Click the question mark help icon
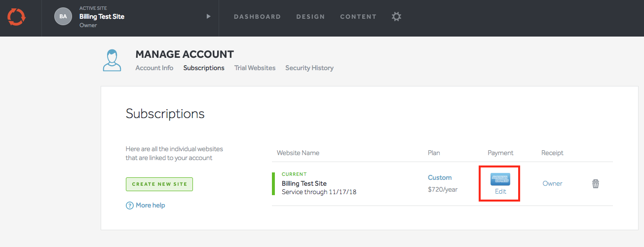Image resolution: width=644 pixels, height=247 pixels. point(130,206)
